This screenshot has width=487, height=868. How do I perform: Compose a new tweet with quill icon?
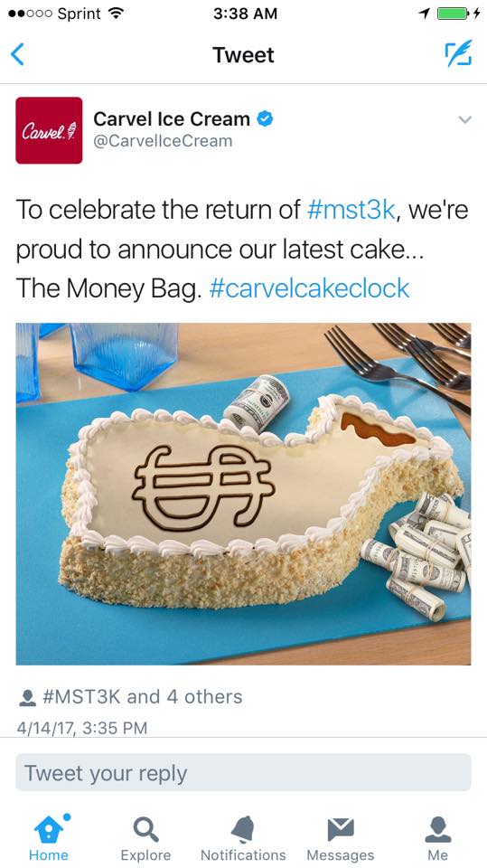click(x=459, y=53)
